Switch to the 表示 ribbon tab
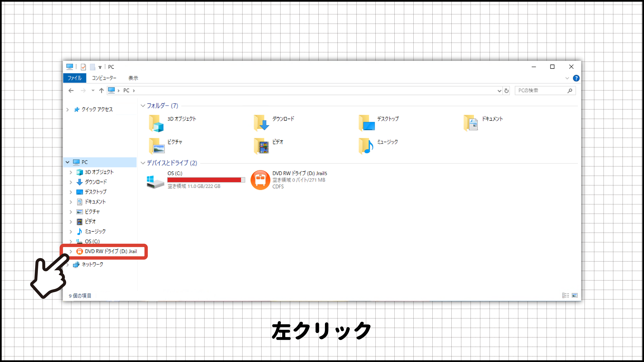 133,78
